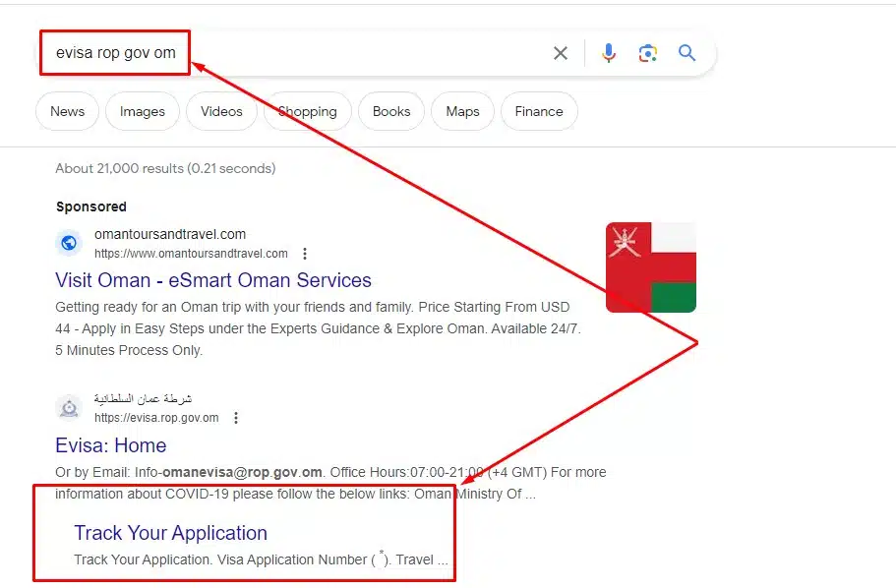Click the Sponsored label
Image resolution: width=896 pixels, height=588 pixels.
(x=91, y=206)
